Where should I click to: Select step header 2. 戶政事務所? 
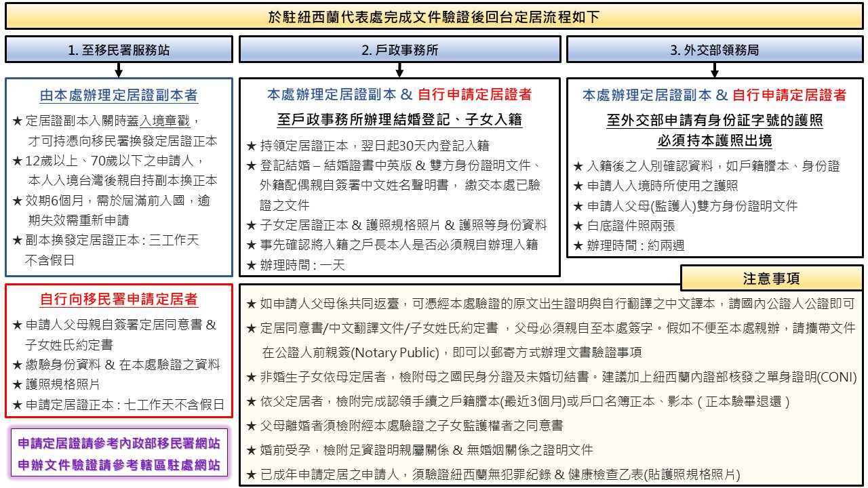[x=400, y=49]
